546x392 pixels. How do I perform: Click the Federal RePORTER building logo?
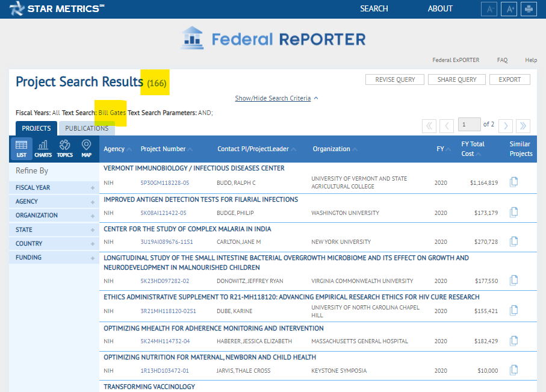(x=192, y=38)
